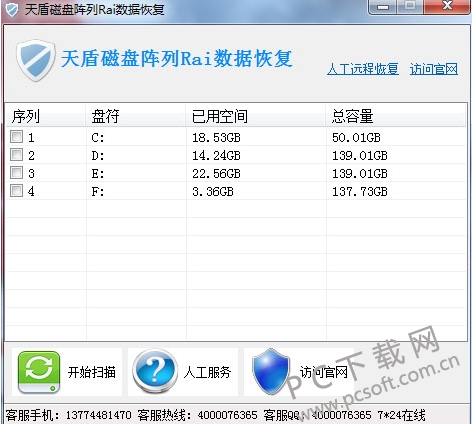The height and width of the screenshot is (424, 472).
Task: Start scanning with the 开始扫描 button label
Action: tap(92, 372)
